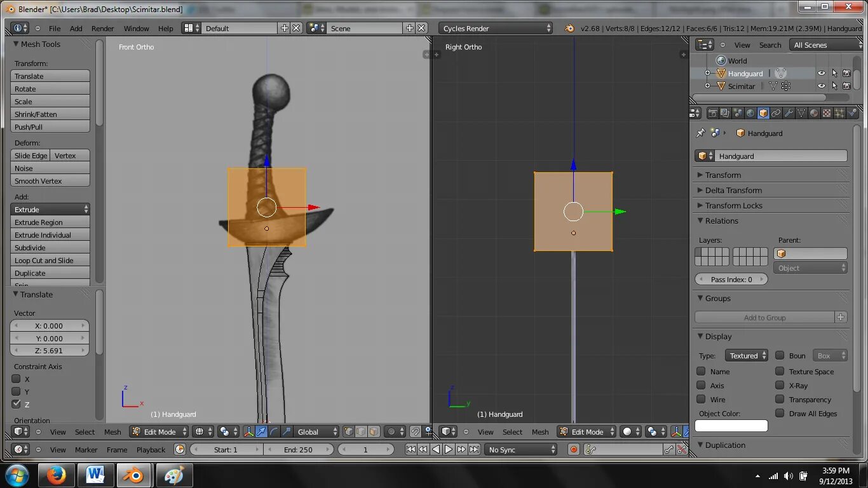This screenshot has height=488, width=868.
Task: Uncheck the Z constraint axis checkbox
Action: pyautogui.click(x=17, y=404)
